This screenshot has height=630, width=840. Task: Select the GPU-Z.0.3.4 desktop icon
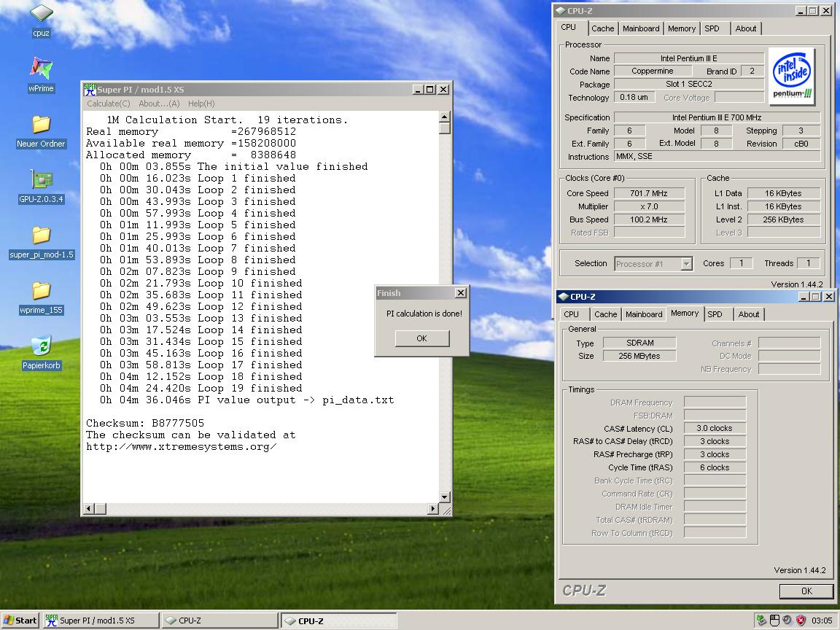[x=42, y=187]
